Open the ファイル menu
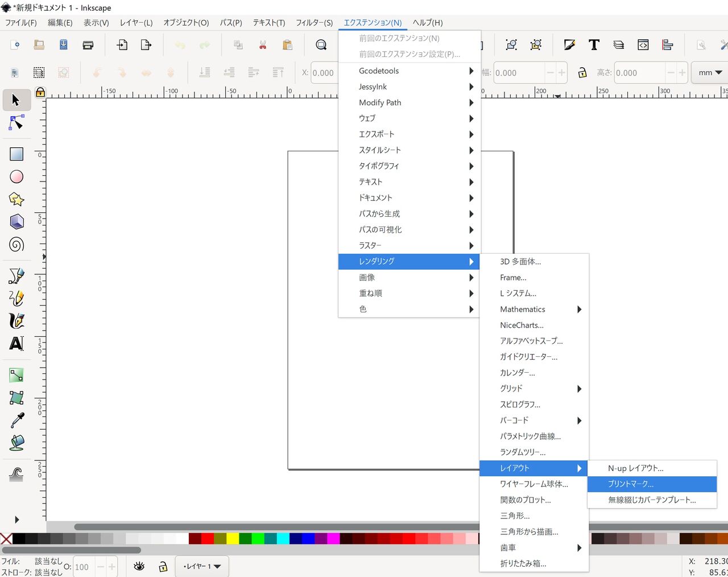Image resolution: width=728 pixels, height=577 pixels. coord(21,23)
